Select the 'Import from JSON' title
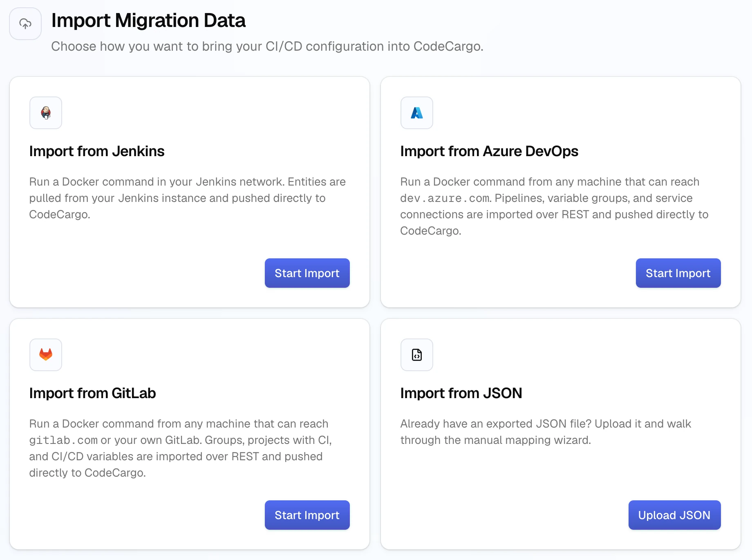The height and width of the screenshot is (560, 752). (461, 393)
